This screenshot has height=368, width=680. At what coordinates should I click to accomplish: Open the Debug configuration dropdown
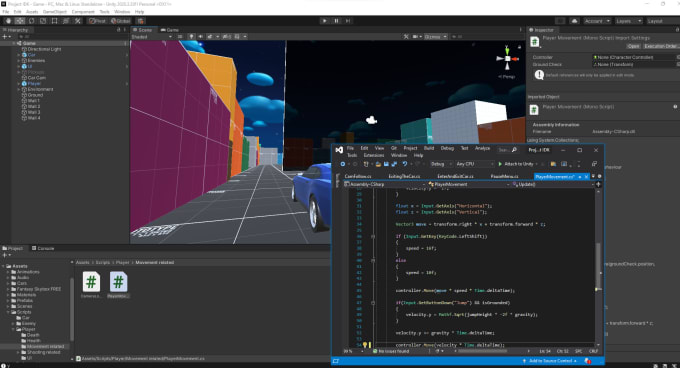click(x=441, y=164)
